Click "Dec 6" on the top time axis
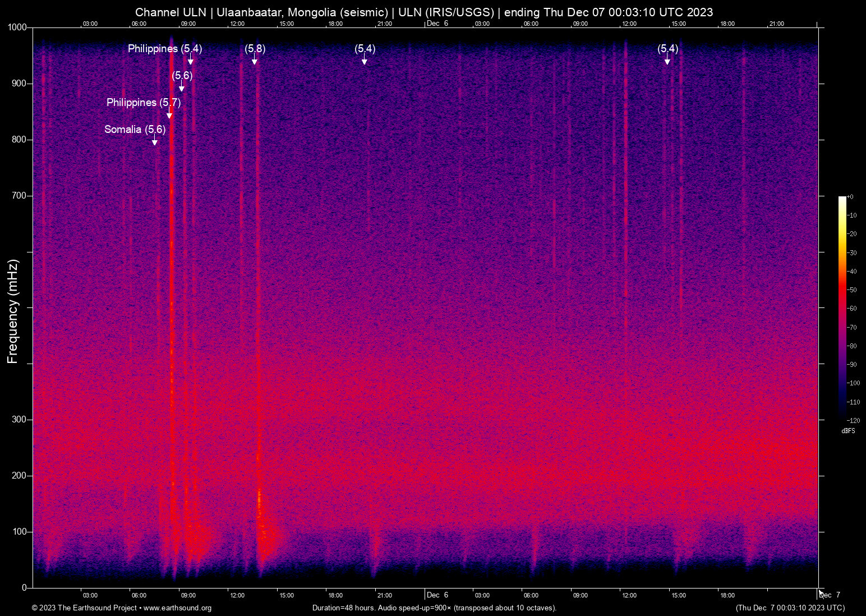The width and height of the screenshot is (866, 616). point(437,24)
